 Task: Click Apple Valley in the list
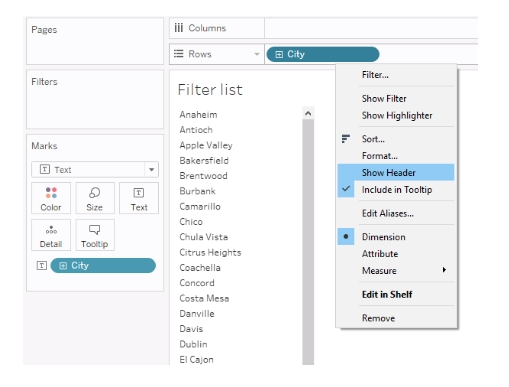tap(206, 145)
